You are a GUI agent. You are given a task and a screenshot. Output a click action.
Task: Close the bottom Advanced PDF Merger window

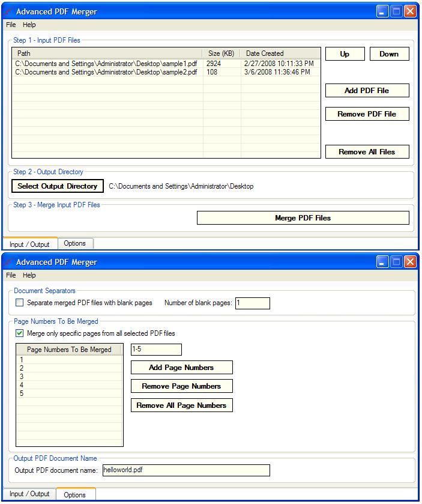(x=411, y=262)
